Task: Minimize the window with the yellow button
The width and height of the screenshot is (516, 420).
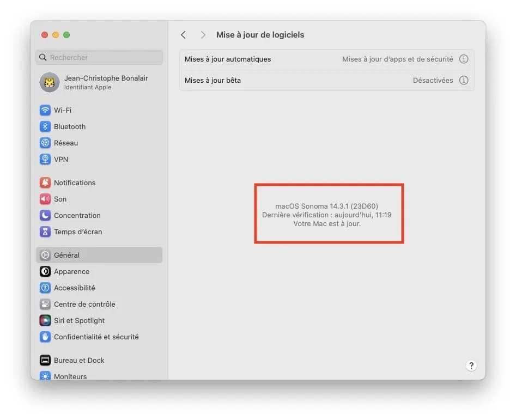Action: point(56,35)
